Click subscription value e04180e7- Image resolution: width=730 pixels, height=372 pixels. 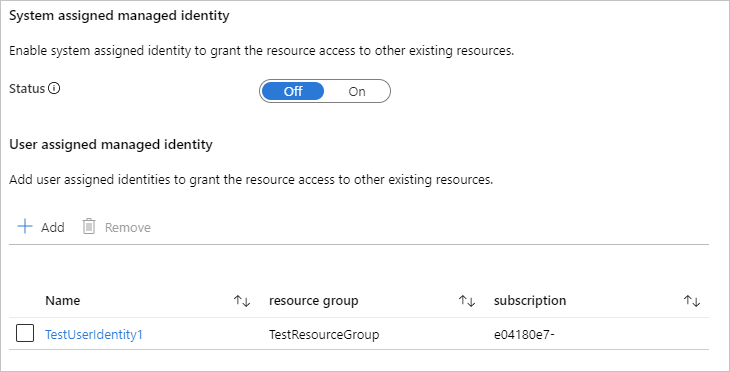tap(524, 334)
